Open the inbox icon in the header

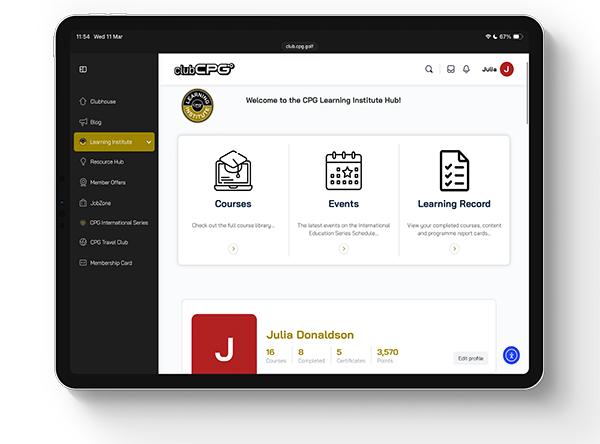[451, 69]
